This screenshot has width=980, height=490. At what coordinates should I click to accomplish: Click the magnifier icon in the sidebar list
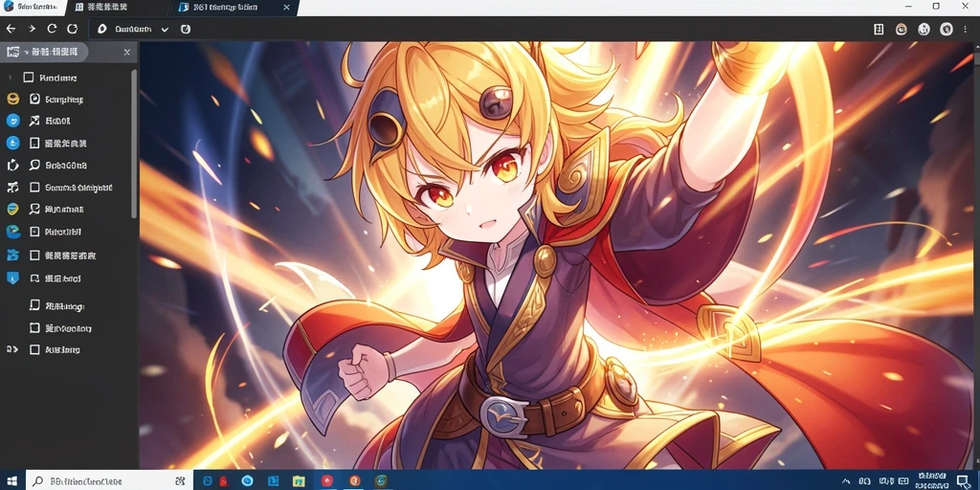point(34,165)
